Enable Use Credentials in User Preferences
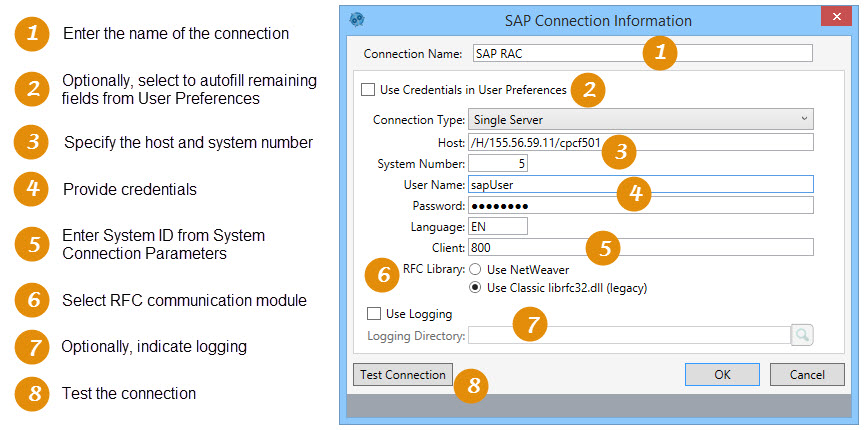 click(368, 89)
